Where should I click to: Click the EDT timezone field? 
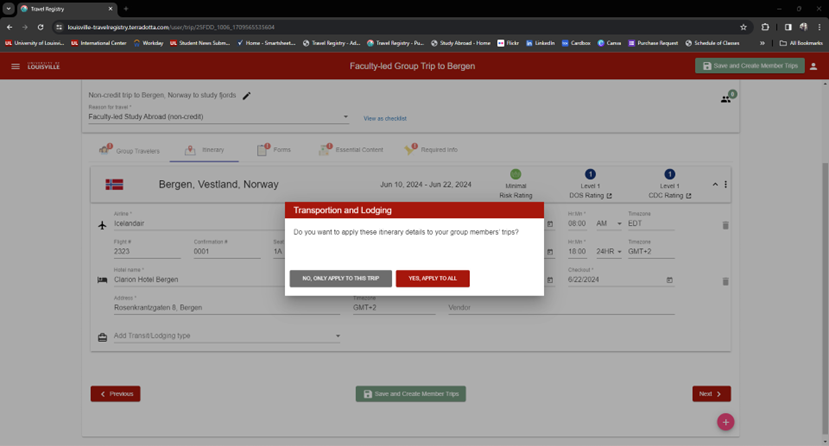tap(651, 224)
